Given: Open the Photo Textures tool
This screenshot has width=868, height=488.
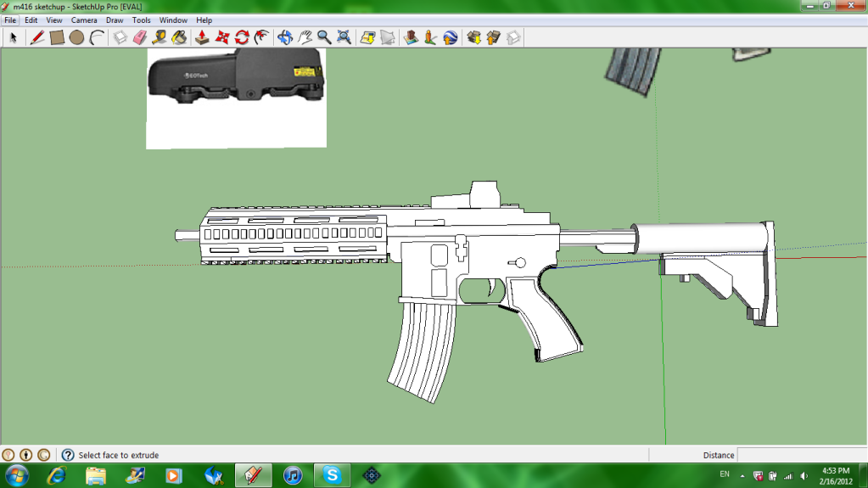Looking at the screenshot, I should tap(430, 37).
